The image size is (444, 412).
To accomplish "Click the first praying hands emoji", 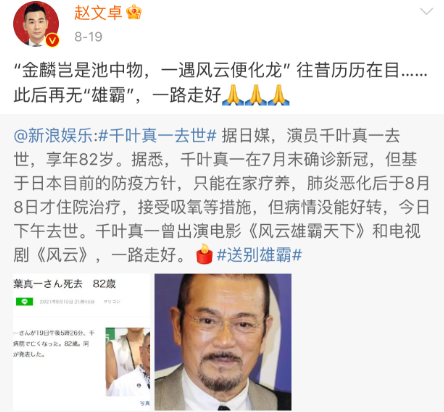I will click(233, 95).
